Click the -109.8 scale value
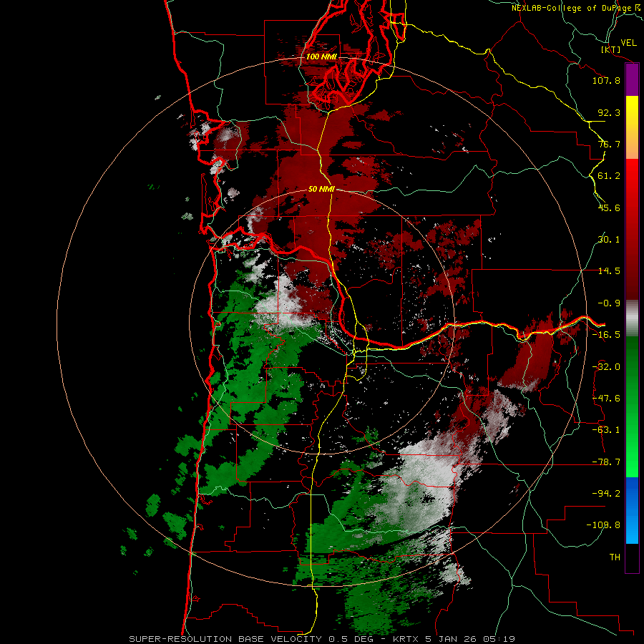 [x=603, y=525]
